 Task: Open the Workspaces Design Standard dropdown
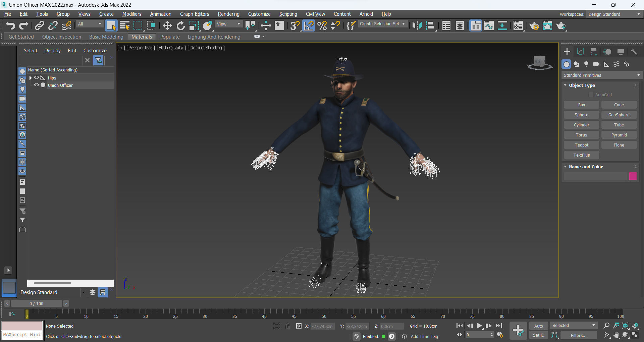(x=614, y=14)
